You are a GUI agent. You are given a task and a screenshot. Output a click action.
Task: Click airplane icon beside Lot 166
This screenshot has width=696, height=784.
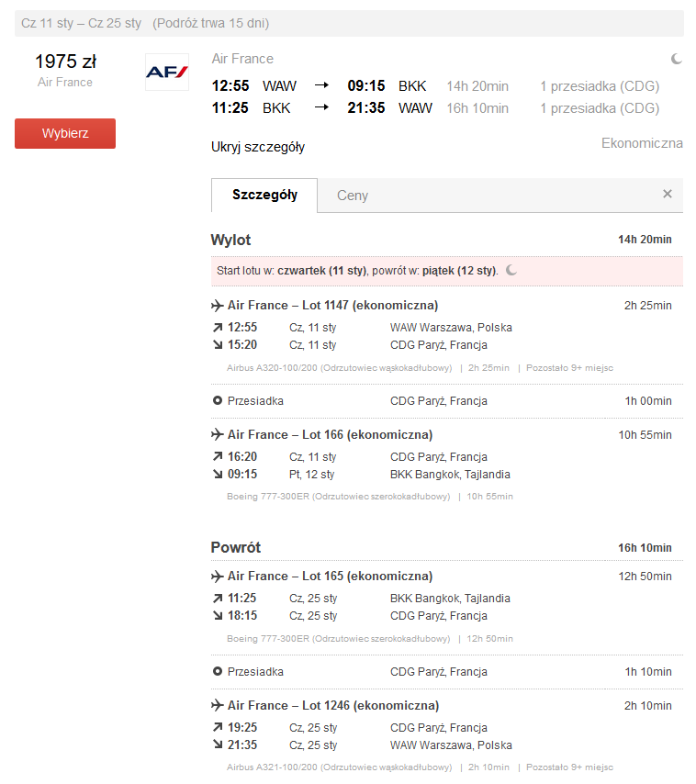click(x=217, y=434)
